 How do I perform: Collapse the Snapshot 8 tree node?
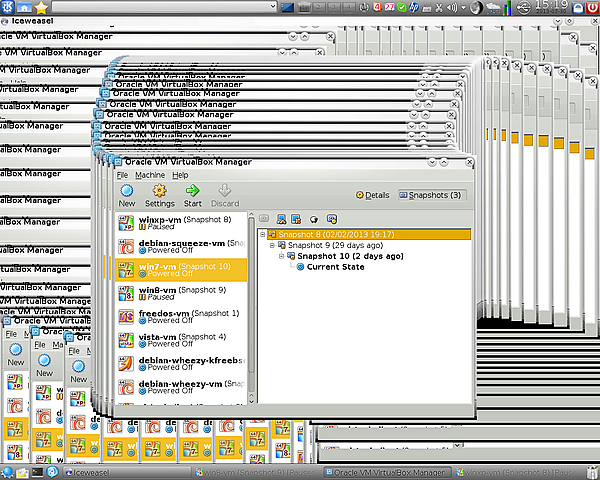(x=262, y=235)
